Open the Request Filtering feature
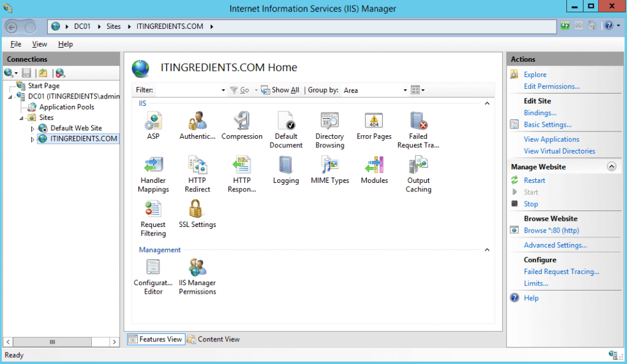 [x=153, y=218]
